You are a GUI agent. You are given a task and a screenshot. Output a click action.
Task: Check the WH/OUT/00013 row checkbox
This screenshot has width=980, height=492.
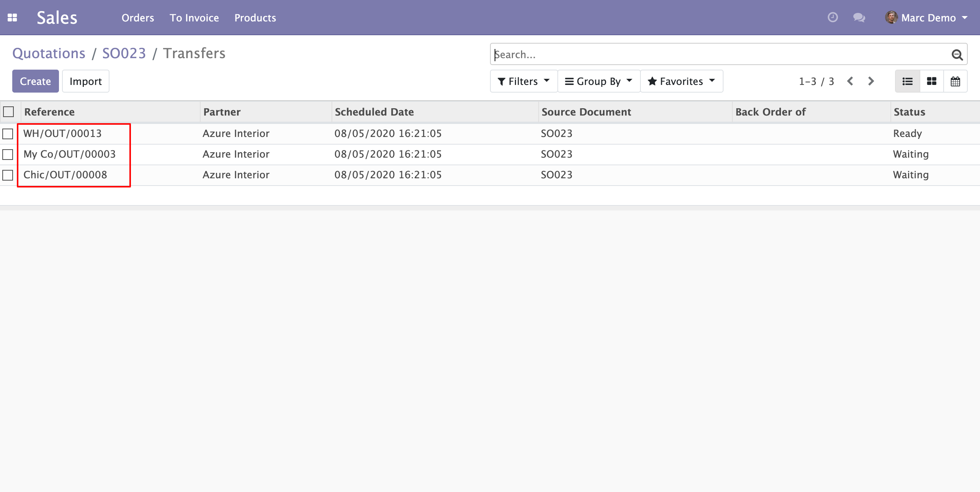pyautogui.click(x=8, y=134)
